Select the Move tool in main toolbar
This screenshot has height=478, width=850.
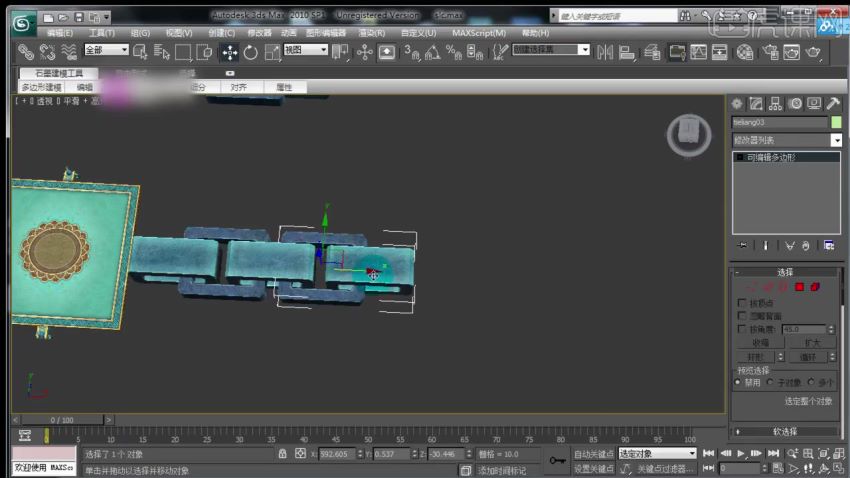pos(229,52)
